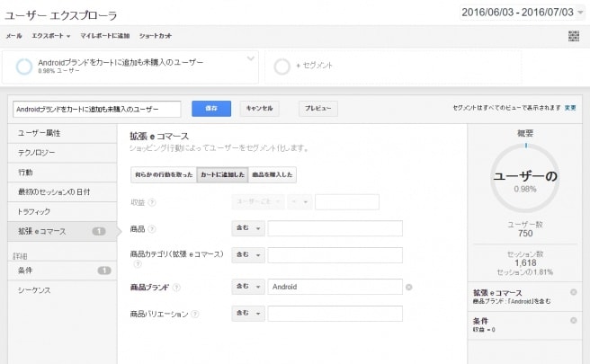Click マイレポートに追加 in toolbar
Screen dimensions: 590x364
coord(104,36)
